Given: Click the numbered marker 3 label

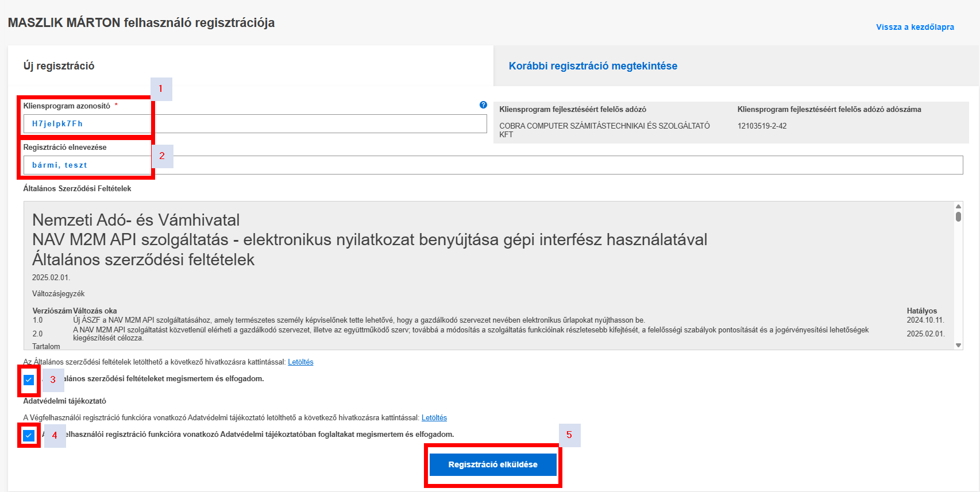Looking at the screenshot, I should pyautogui.click(x=53, y=380).
